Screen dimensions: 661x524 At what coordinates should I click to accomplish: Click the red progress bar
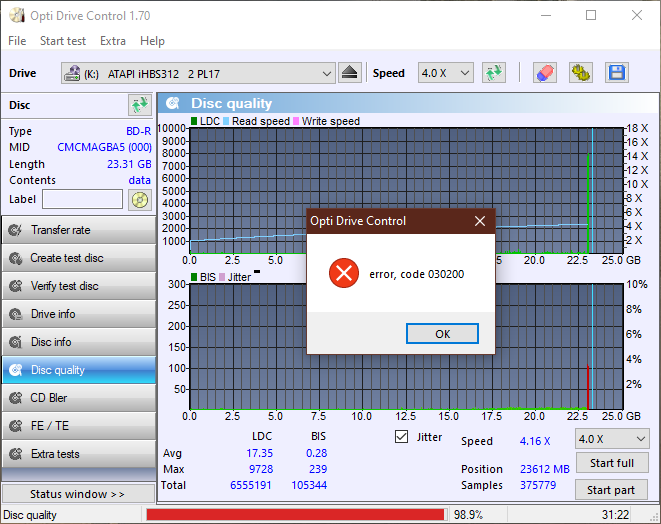click(x=295, y=515)
